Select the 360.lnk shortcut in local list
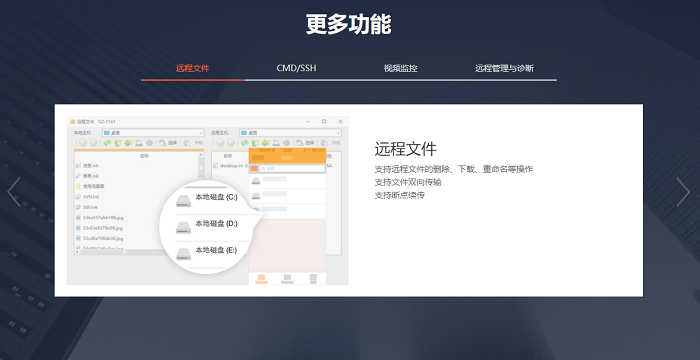Image resolution: width=700 pixels, height=360 pixels. (87, 207)
